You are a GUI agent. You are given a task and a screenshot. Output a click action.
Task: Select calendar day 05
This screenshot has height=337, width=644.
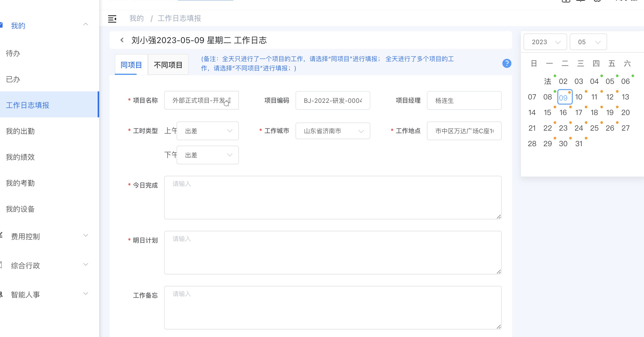(610, 81)
